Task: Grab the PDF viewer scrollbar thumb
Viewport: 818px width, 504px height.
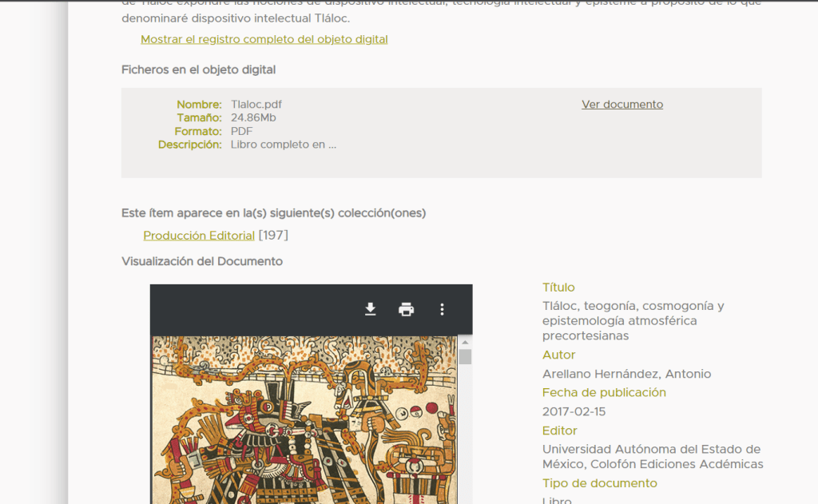Action: tap(465, 356)
